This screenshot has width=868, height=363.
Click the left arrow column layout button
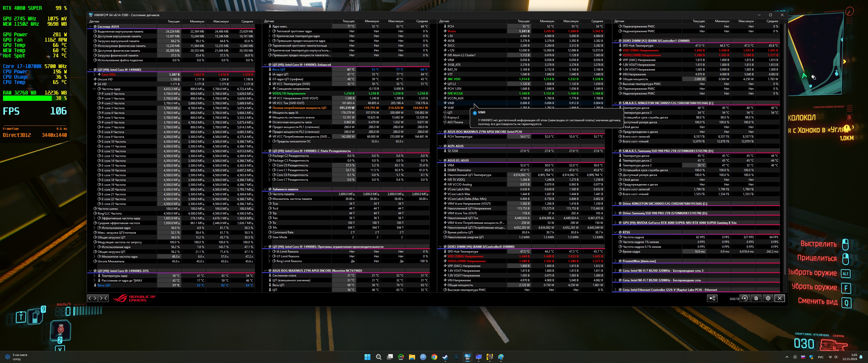90,298
